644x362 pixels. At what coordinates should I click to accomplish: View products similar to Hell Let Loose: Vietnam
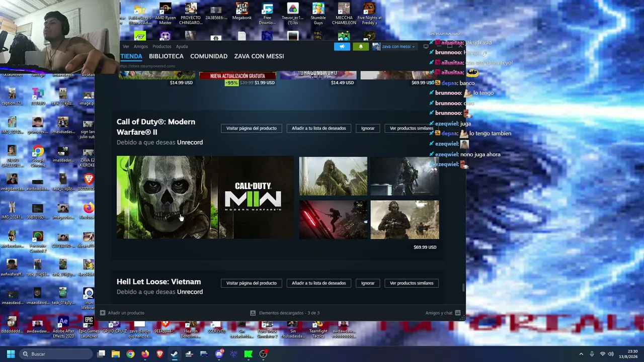[x=412, y=283]
